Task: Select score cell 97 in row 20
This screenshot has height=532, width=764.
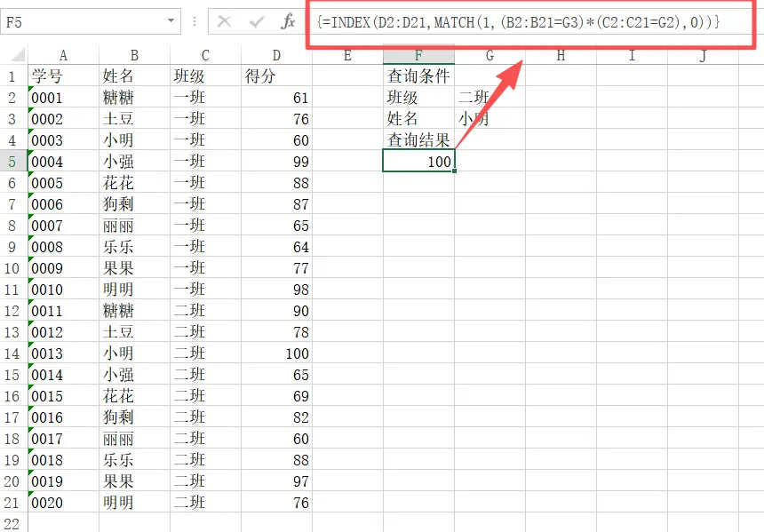Action: point(277,481)
